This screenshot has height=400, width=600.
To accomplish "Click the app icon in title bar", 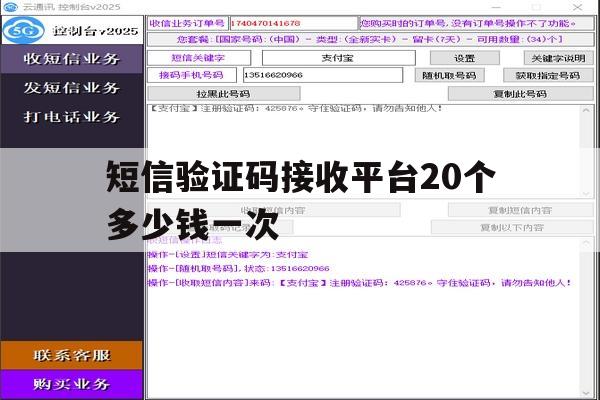I will pos(10,7).
